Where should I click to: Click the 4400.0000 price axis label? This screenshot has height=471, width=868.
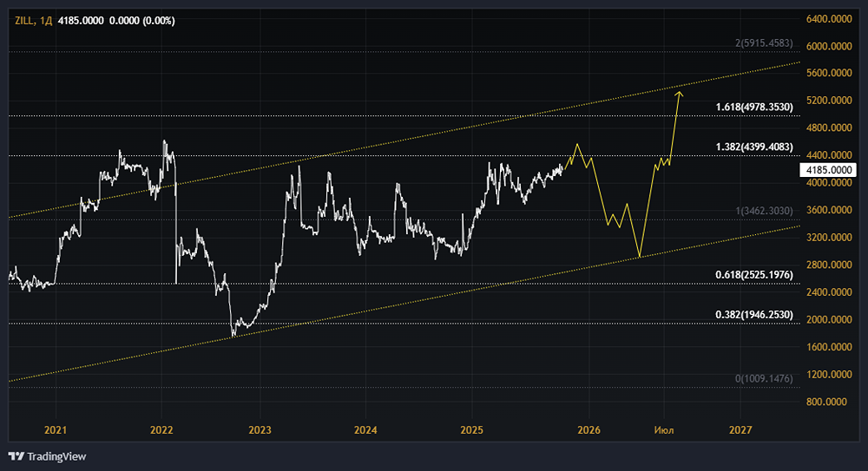pos(829,155)
